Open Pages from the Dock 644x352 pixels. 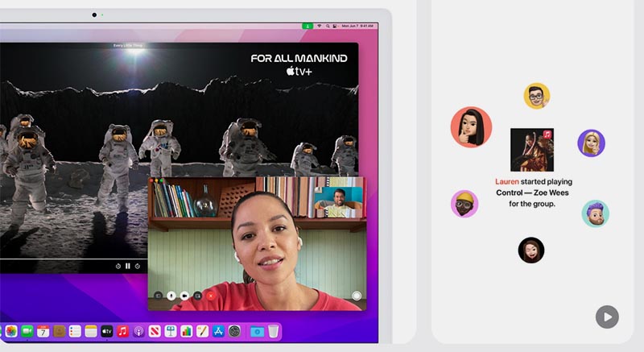[202, 331]
